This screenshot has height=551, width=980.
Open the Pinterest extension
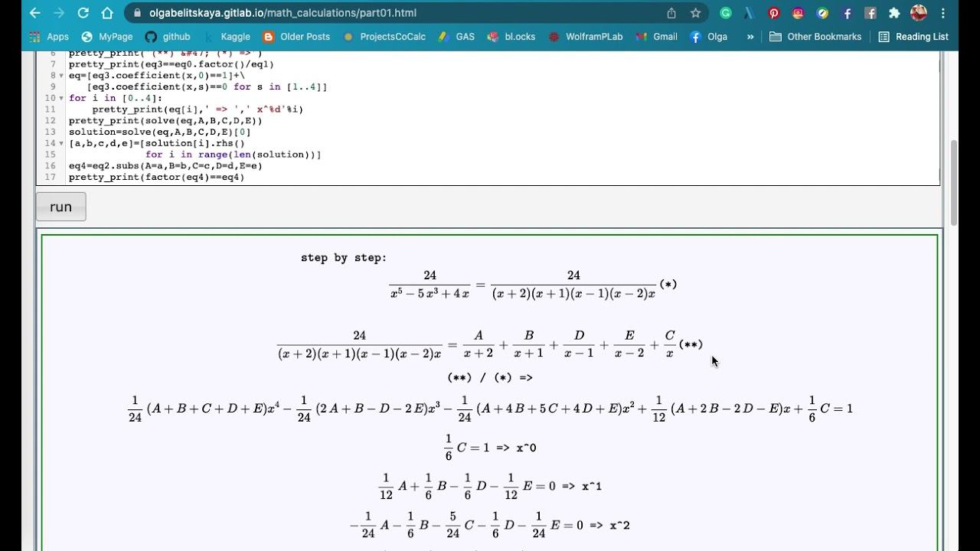(774, 13)
